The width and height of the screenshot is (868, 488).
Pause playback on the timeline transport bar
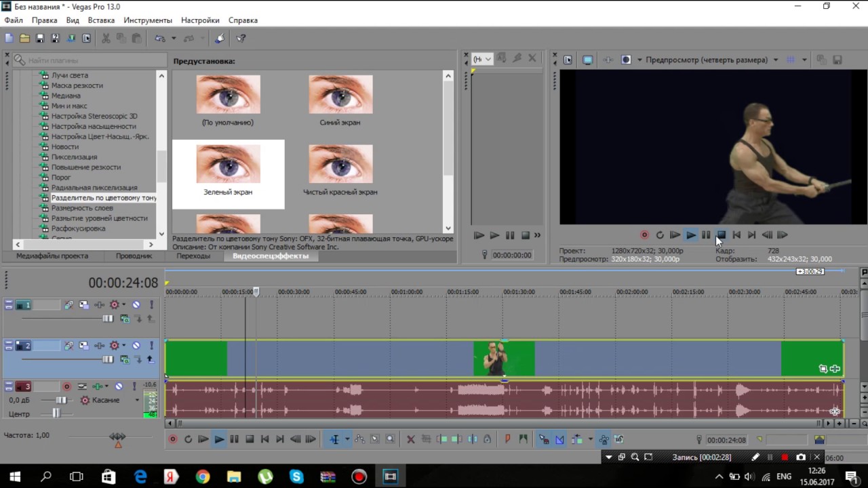234,439
